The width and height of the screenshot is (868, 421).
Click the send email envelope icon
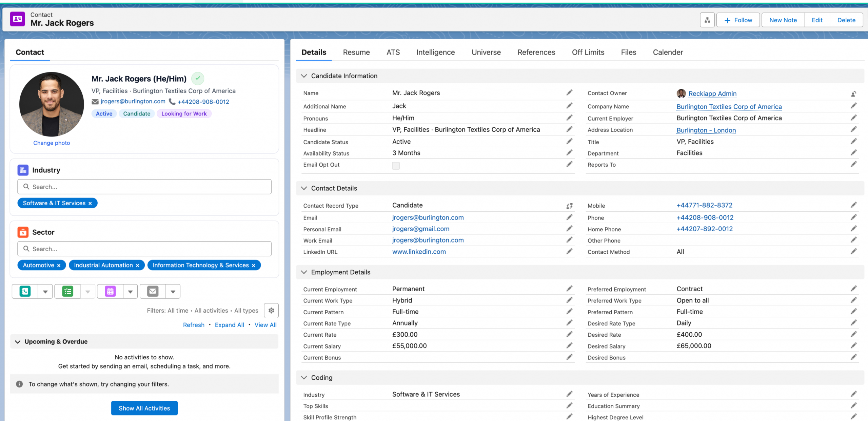153,291
